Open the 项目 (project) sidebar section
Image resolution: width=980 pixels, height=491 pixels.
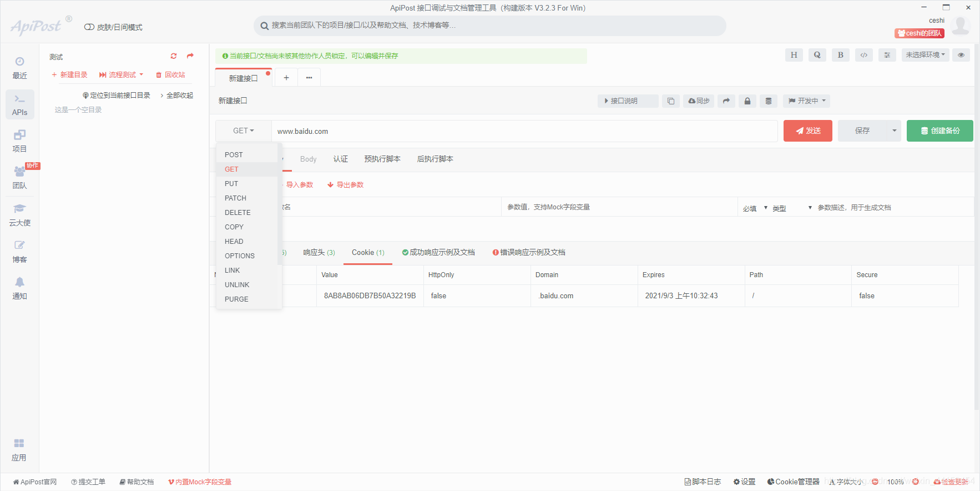19,141
